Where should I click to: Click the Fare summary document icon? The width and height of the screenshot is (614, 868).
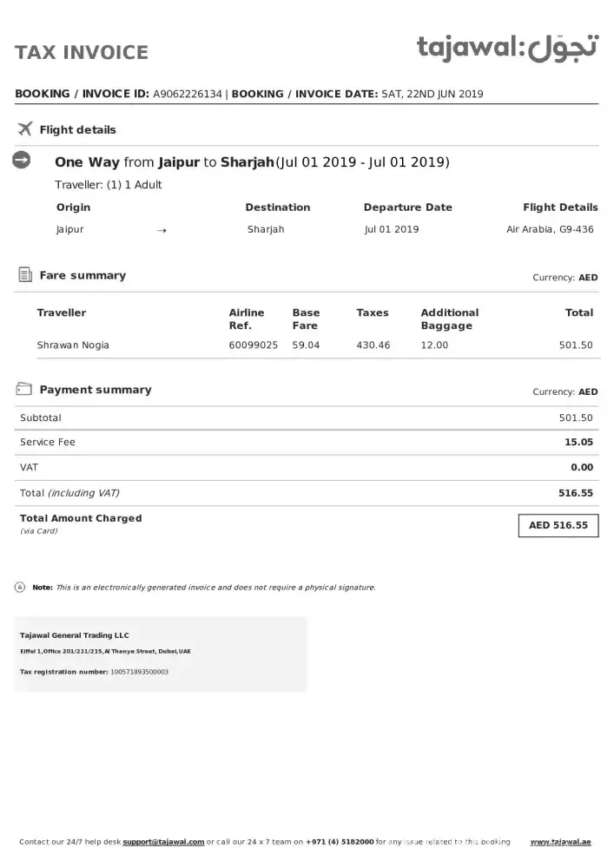click(x=24, y=275)
